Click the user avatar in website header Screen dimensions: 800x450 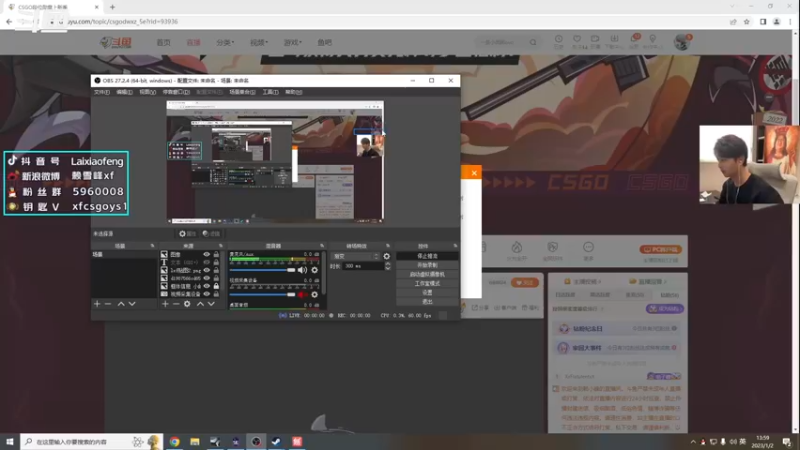pos(681,43)
